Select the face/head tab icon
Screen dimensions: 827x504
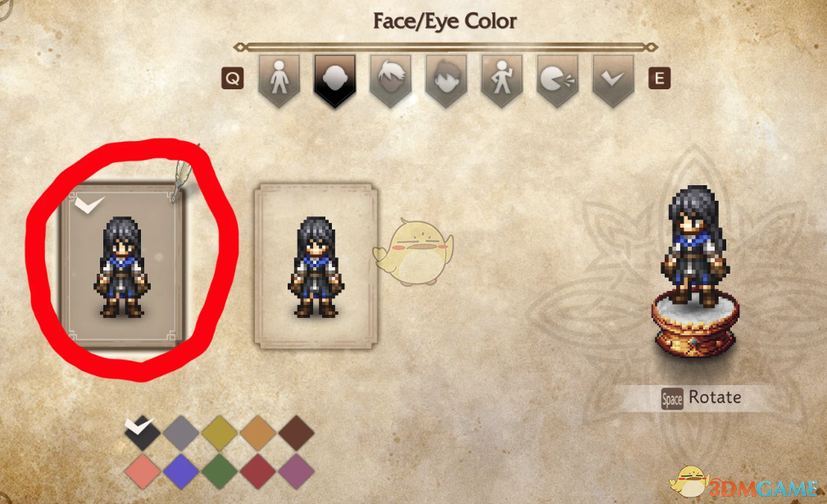(x=335, y=80)
